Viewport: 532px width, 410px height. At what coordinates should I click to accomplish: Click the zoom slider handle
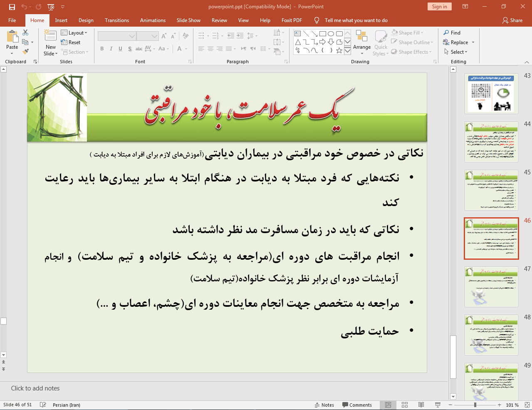point(475,405)
